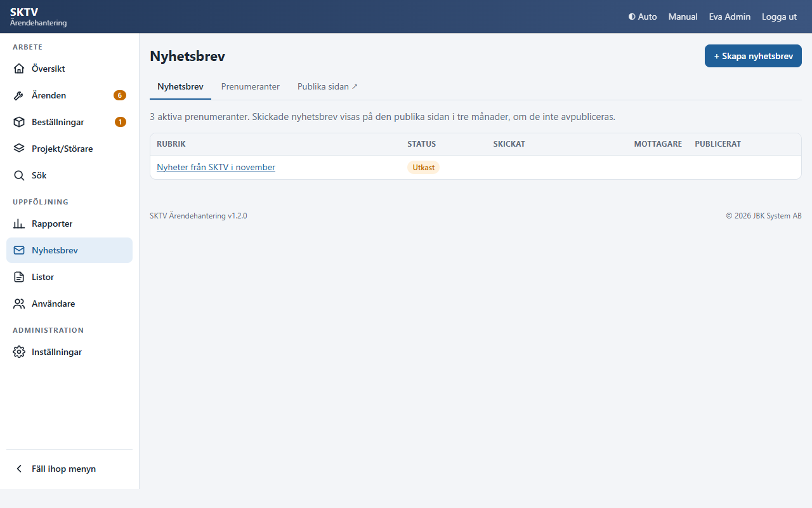Open the Projekt/Större sidebar label

[x=62, y=149]
